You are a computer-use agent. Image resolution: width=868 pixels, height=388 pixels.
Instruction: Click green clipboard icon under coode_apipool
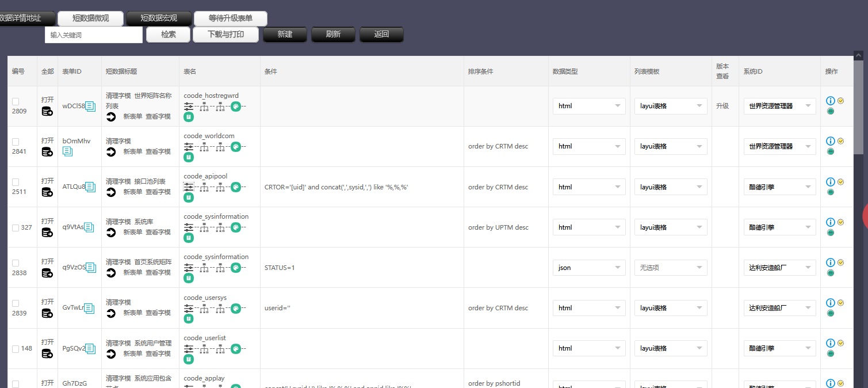189,197
